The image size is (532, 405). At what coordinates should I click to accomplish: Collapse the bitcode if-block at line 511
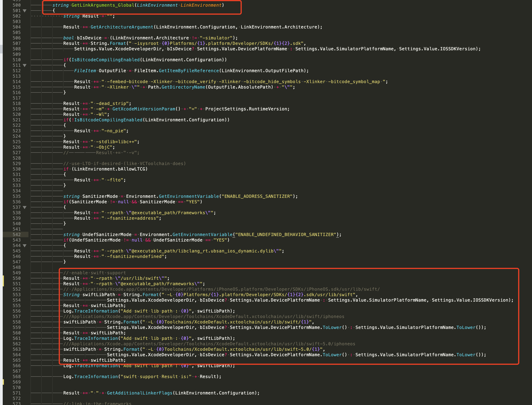pyautogui.click(x=24, y=65)
